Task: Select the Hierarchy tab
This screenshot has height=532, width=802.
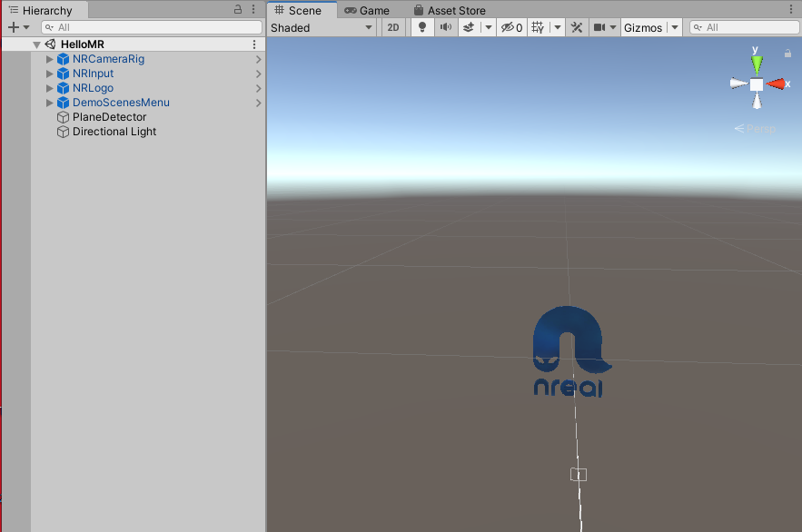Action: (x=44, y=10)
